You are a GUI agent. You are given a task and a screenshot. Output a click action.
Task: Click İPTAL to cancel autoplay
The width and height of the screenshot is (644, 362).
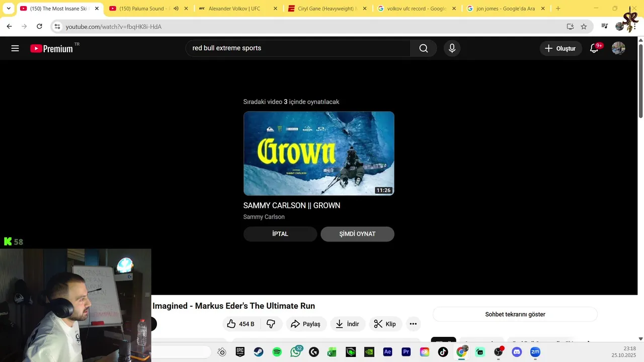point(280,234)
